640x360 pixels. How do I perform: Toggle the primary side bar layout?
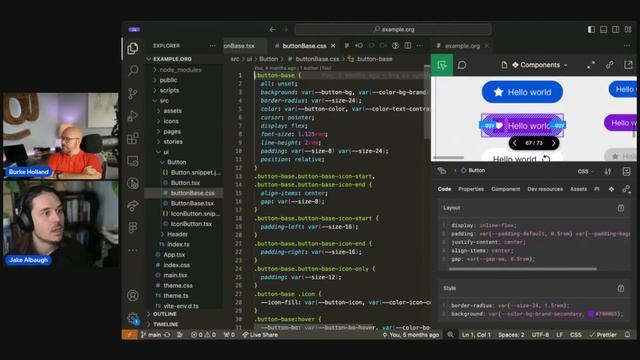[591, 29]
